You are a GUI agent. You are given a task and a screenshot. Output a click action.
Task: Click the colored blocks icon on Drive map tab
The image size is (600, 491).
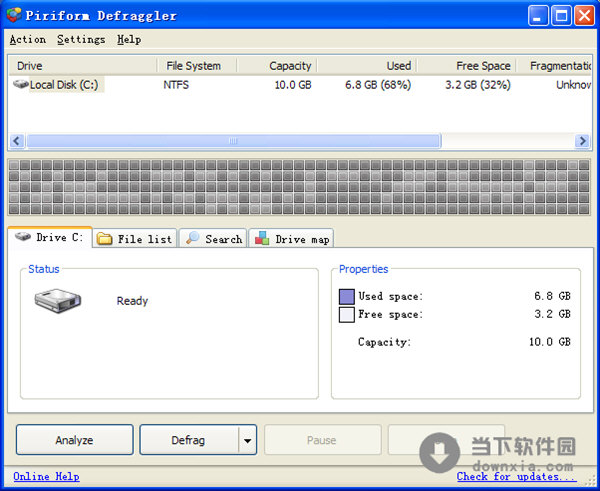click(262, 238)
